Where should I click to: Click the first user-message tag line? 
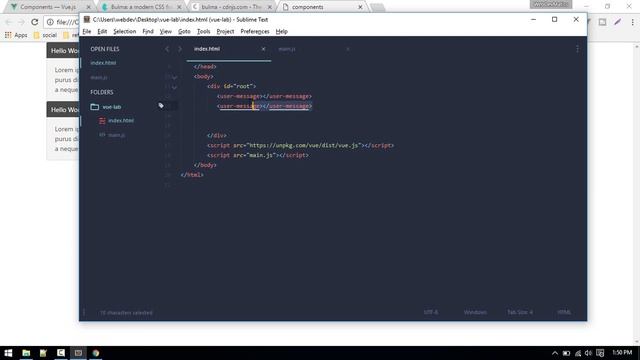(x=264, y=96)
